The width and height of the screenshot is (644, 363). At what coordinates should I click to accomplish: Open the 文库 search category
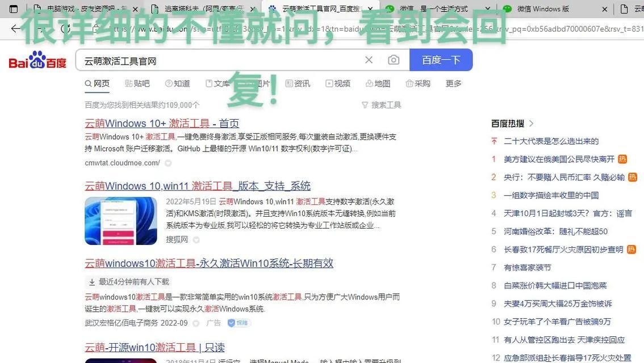pos(218,84)
